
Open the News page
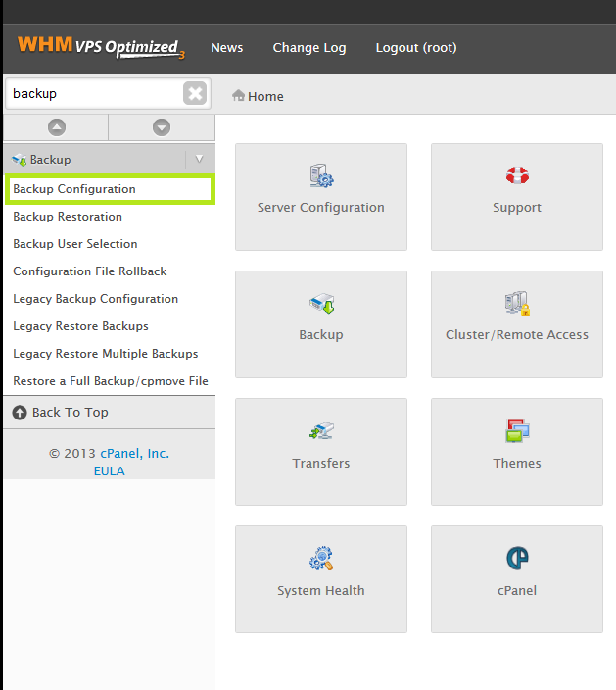pos(227,47)
